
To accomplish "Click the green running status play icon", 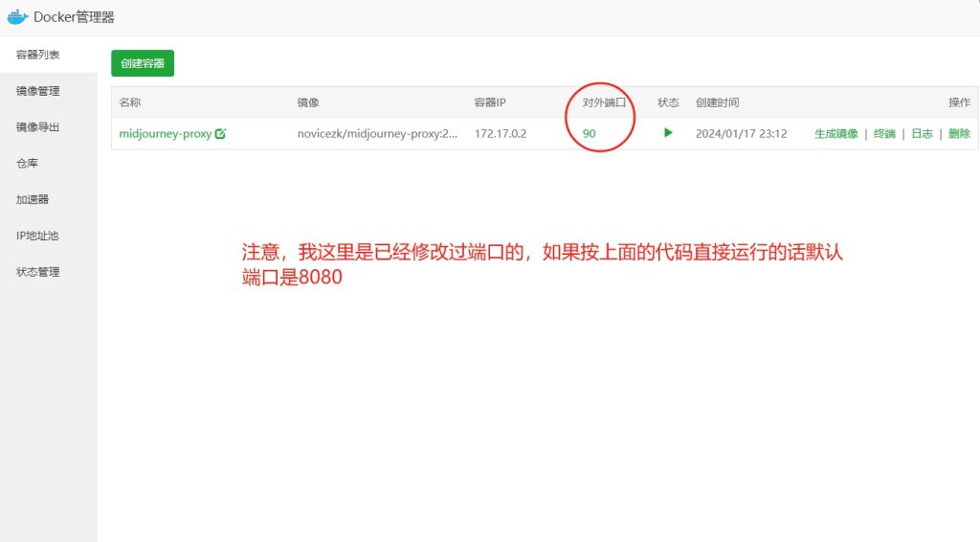I will pyautogui.click(x=668, y=132).
